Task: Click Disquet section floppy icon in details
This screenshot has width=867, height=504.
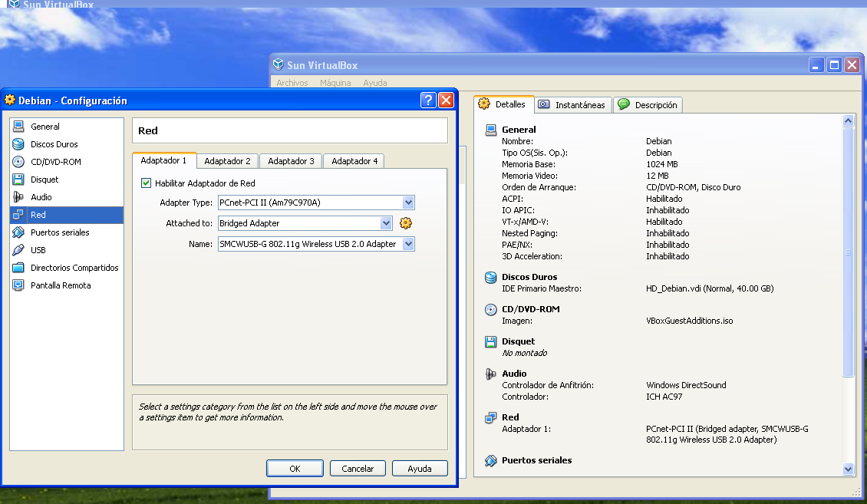Action: pyautogui.click(x=491, y=342)
